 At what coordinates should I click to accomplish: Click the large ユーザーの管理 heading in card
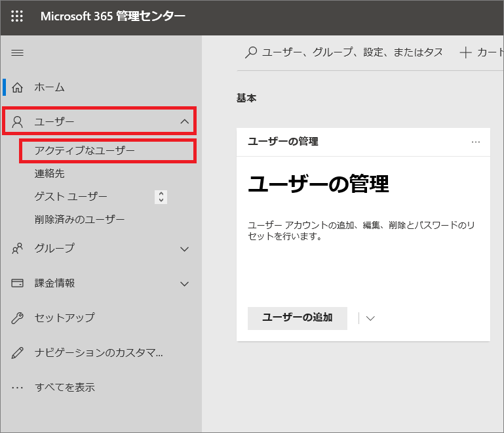319,184
